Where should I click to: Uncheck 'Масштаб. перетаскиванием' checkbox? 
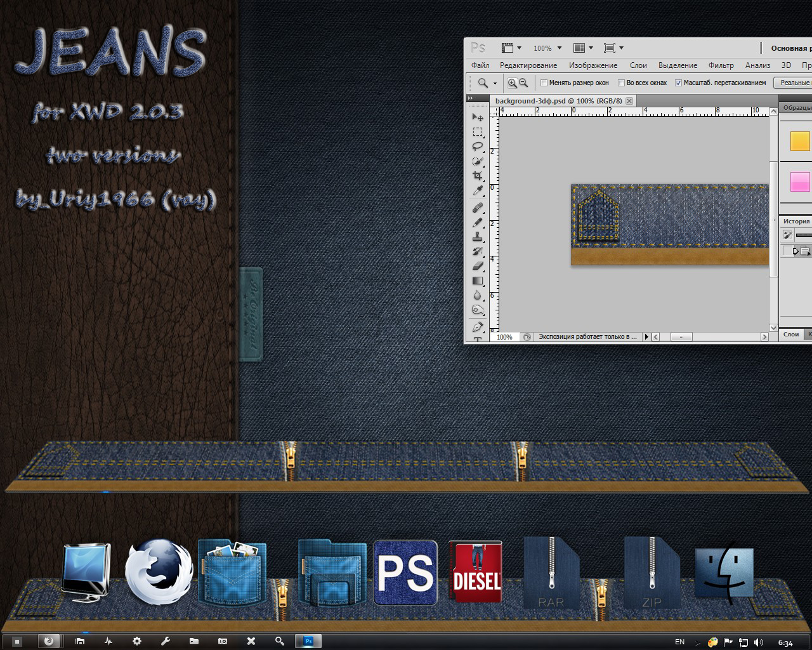(x=678, y=83)
